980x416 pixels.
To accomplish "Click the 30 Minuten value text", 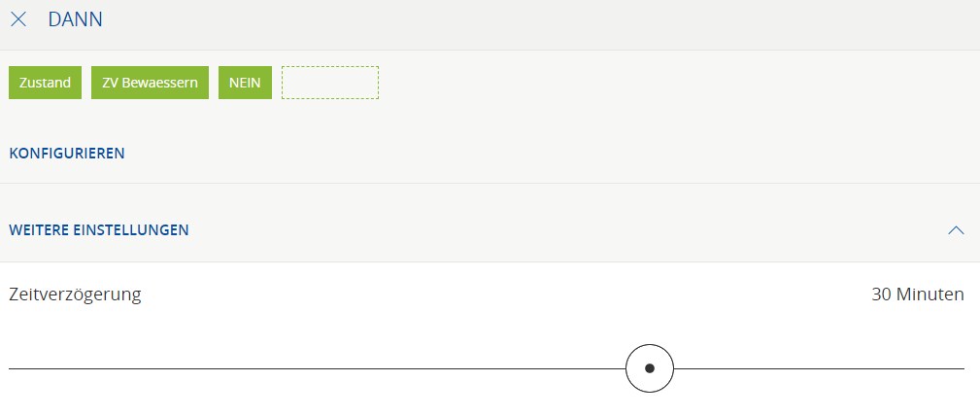I will point(918,295).
